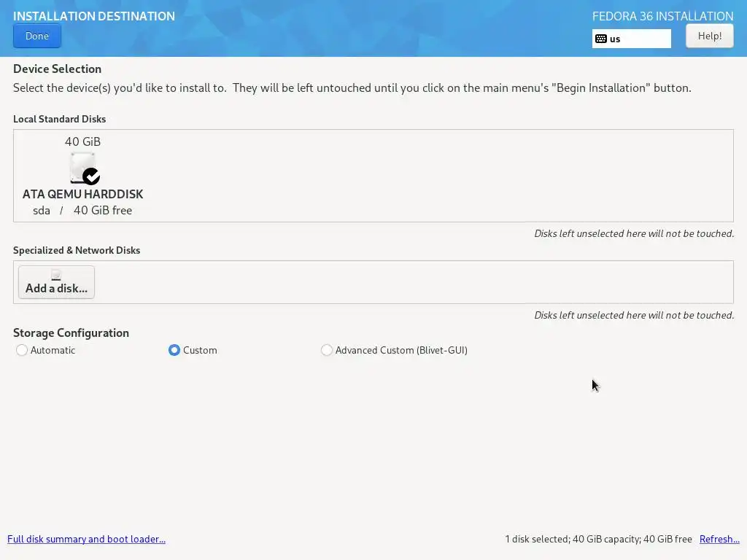Click the small disk icon above Add a disk

(56, 275)
